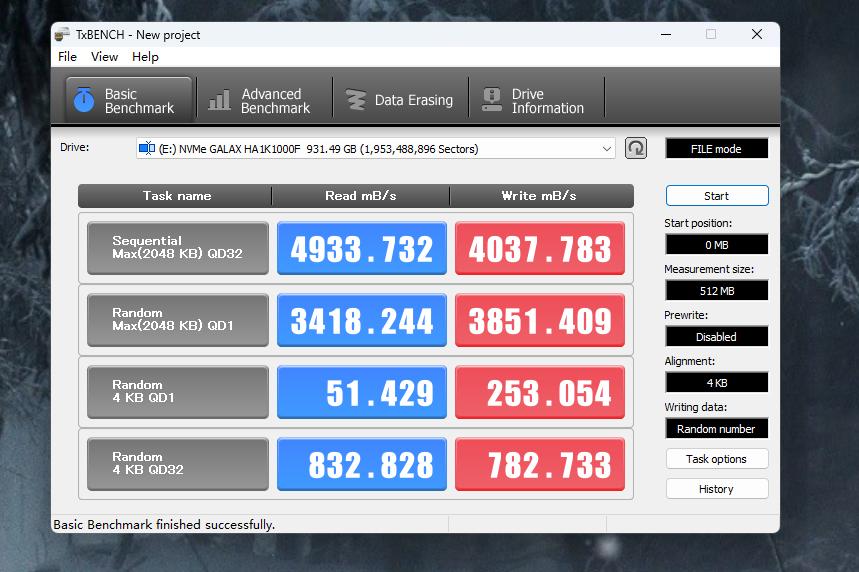Open the View menu

pos(104,56)
